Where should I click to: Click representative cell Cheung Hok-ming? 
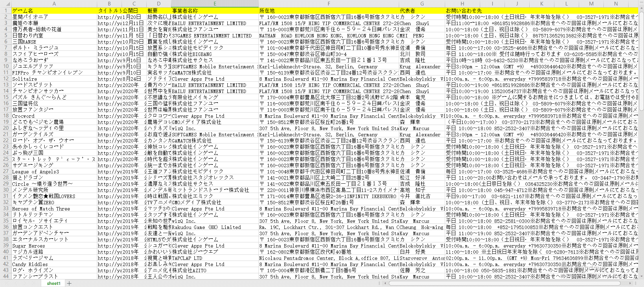422,227
